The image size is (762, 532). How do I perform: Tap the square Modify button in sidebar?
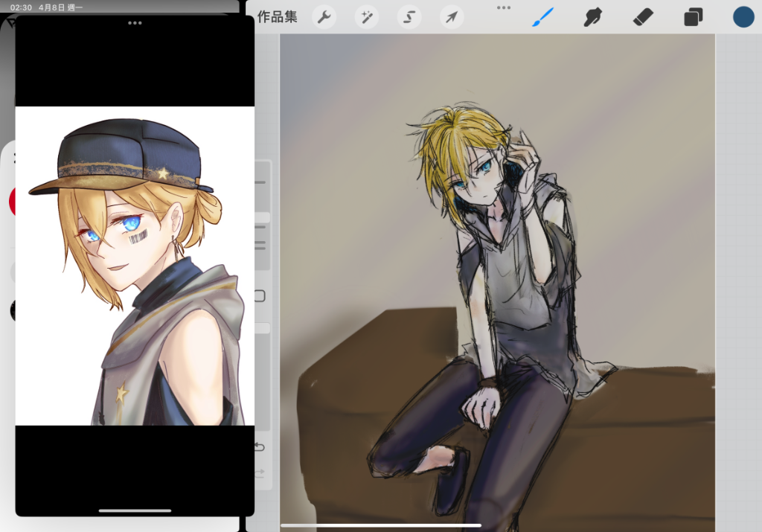point(260,296)
